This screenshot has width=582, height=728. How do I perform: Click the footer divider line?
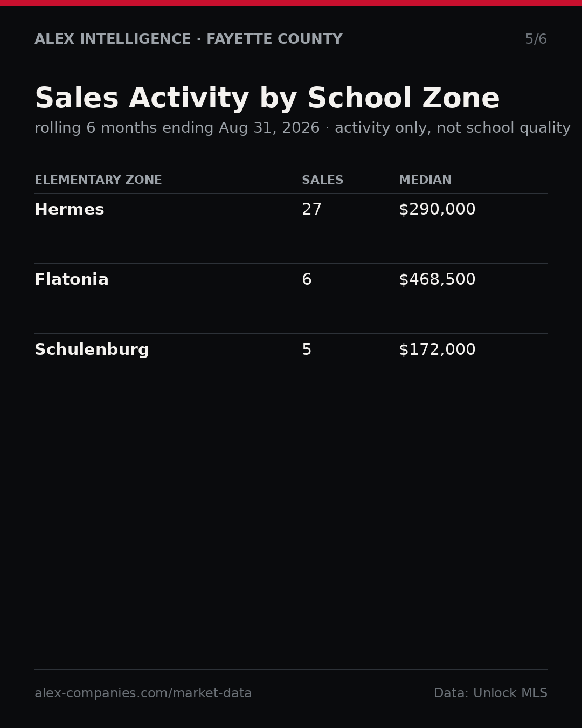pyautogui.click(x=291, y=669)
